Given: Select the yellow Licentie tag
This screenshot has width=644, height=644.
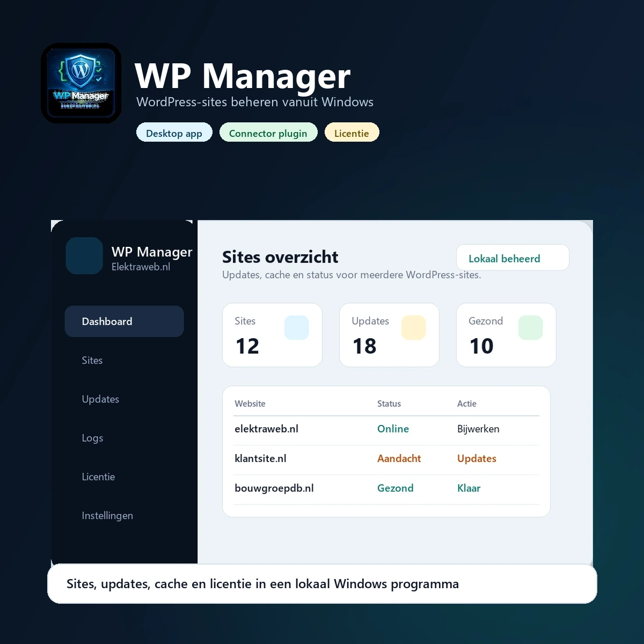Looking at the screenshot, I should click(x=352, y=133).
